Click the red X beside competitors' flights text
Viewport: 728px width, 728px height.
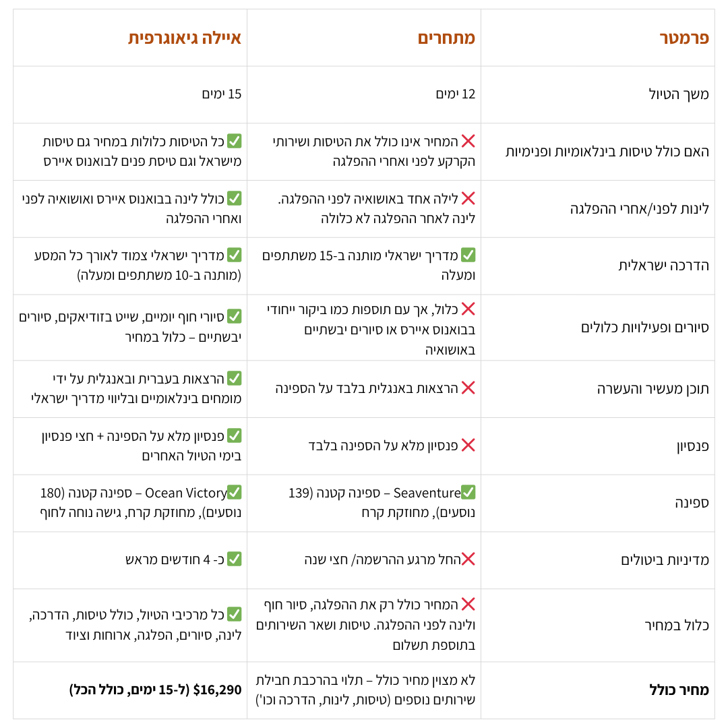pyautogui.click(x=468, y=141)
